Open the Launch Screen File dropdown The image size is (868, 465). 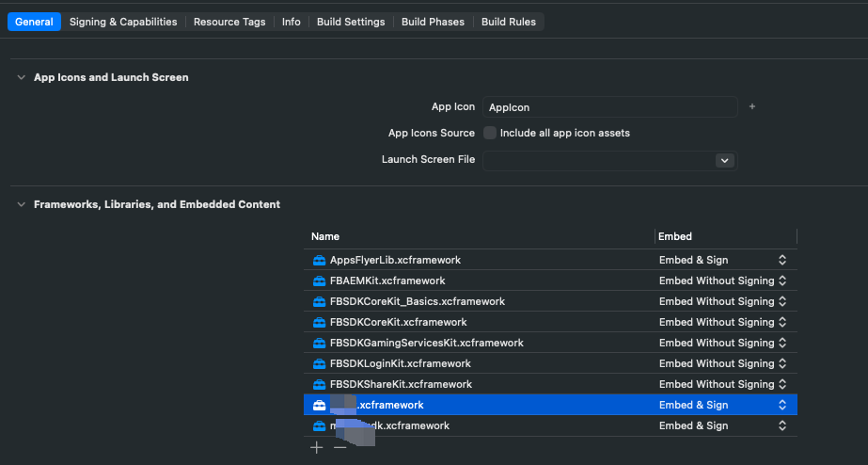coord(724,160)
